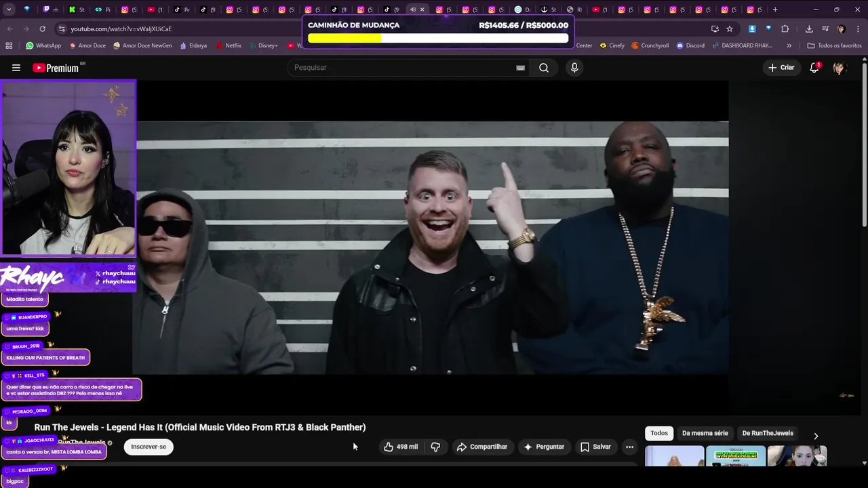Open Cinefy bookmark
868x488 pixels.
pos(612,45)
